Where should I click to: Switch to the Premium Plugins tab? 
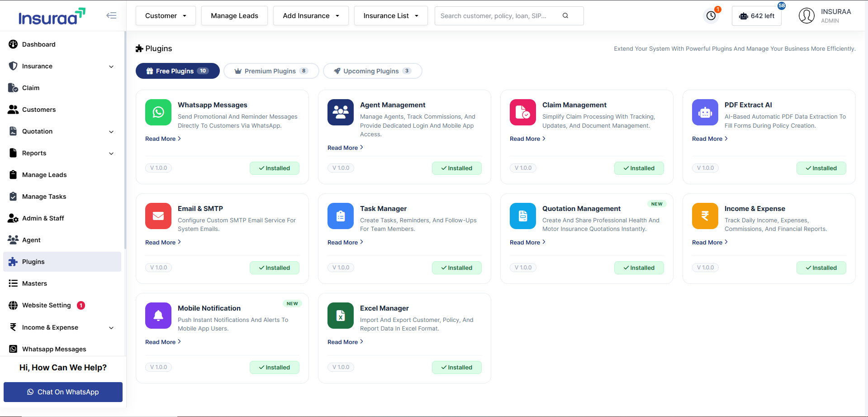coord(271,71)
